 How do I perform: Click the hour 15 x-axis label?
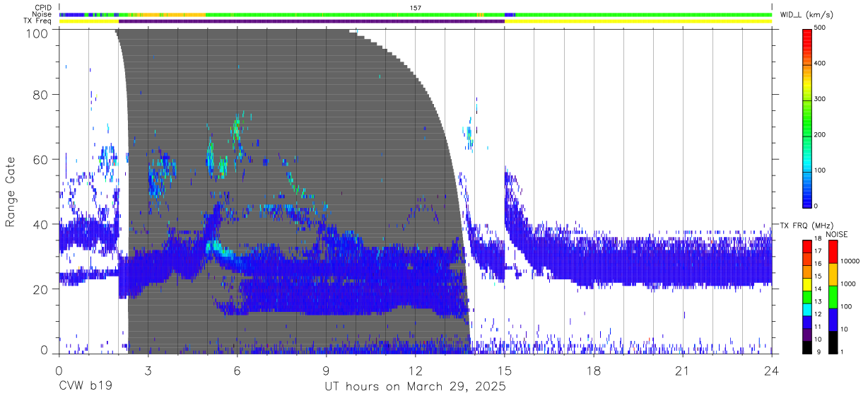504,370
